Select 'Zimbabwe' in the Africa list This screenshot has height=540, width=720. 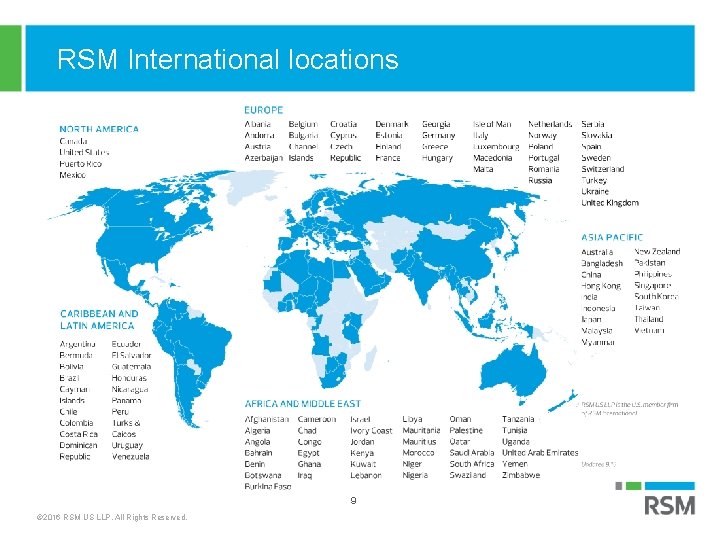521,475
